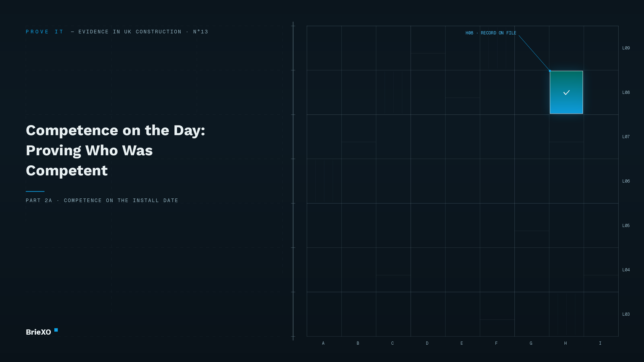Click column label D
The image size is (644, 362).
[x=427, y=343]
